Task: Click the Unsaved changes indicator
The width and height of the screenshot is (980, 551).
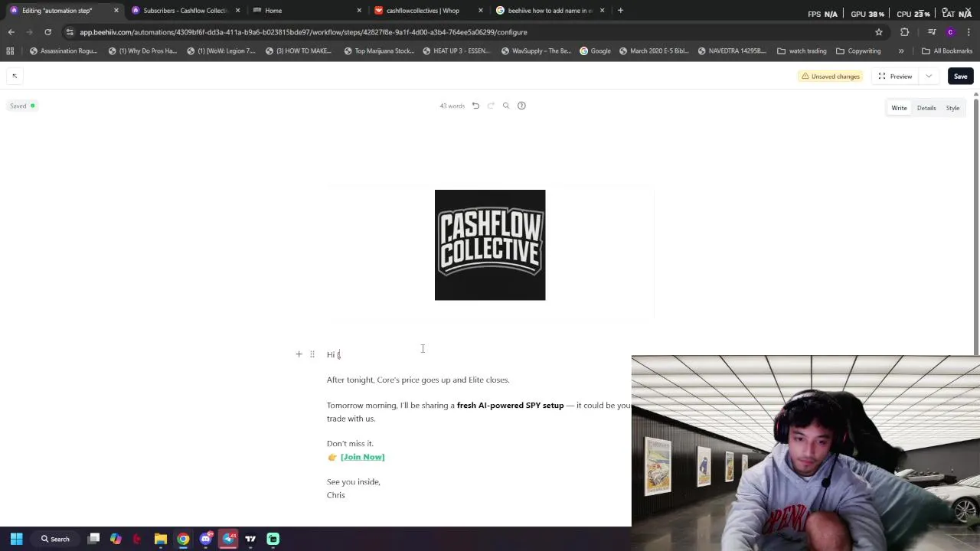Action: coord(830,76)
